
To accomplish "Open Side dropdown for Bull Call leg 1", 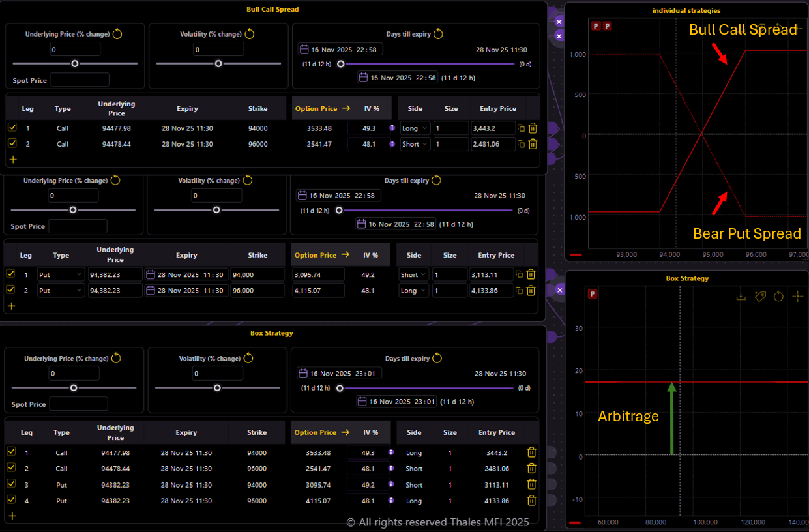I will pos(415,128).
